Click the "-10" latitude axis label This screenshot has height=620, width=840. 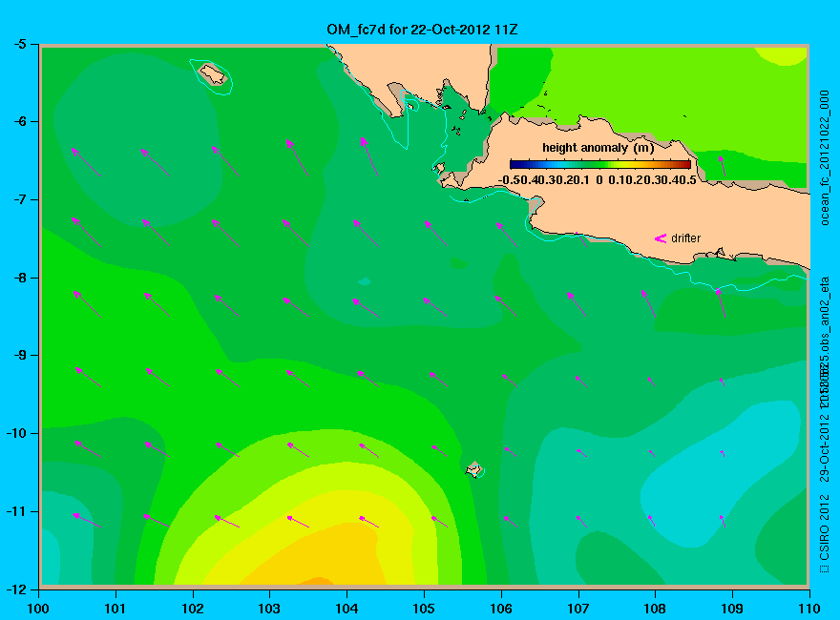click(x=16, y=433)
